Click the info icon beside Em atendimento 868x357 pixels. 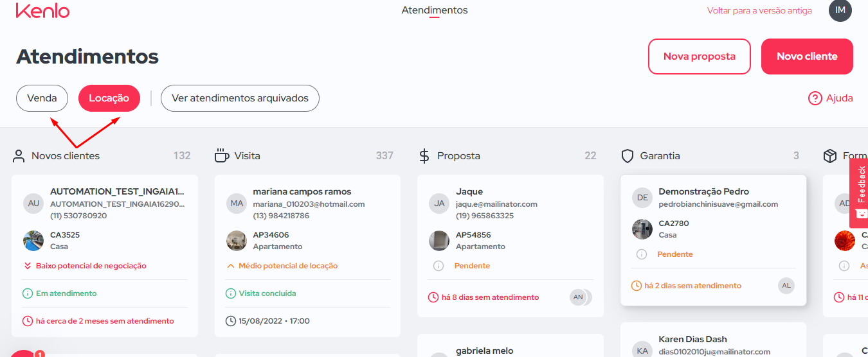point(28,293)
